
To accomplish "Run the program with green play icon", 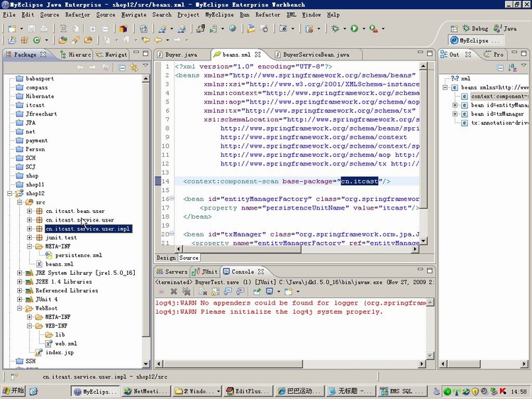I will (x=354, y=29).
